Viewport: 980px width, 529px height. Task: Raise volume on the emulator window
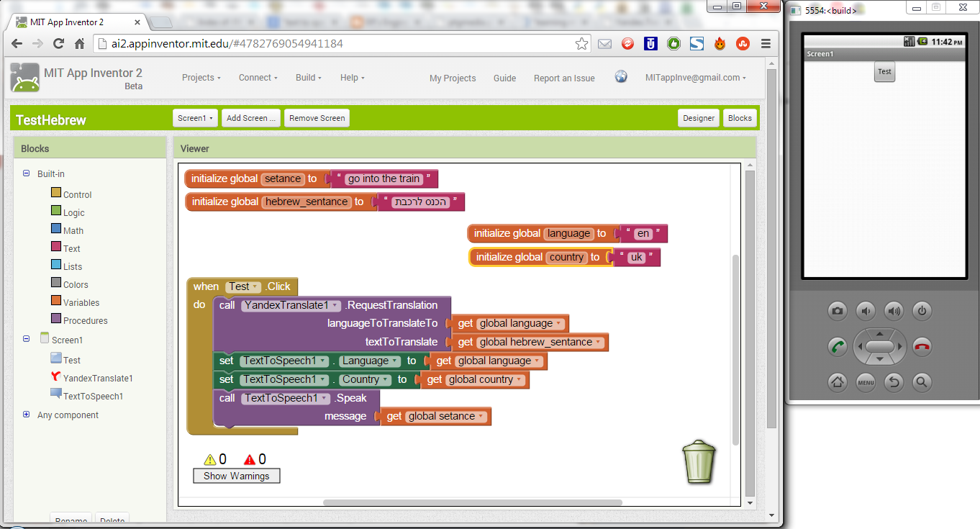pos(894,311)
